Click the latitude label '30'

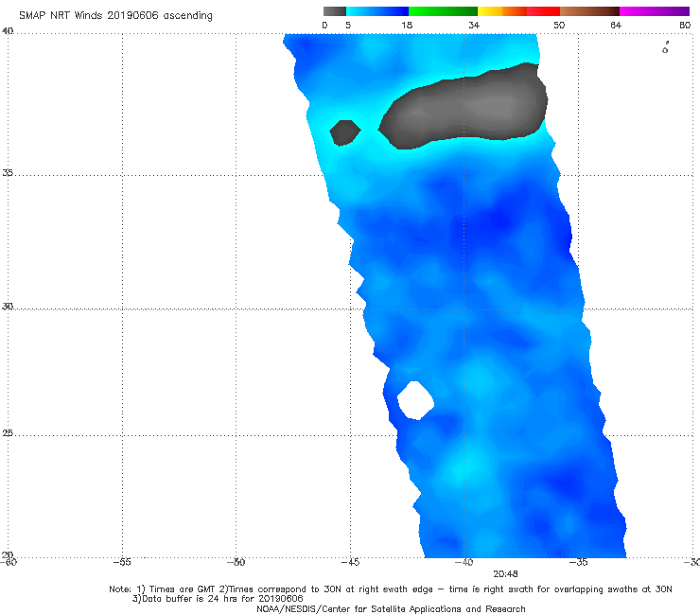[x=8, y=306]
